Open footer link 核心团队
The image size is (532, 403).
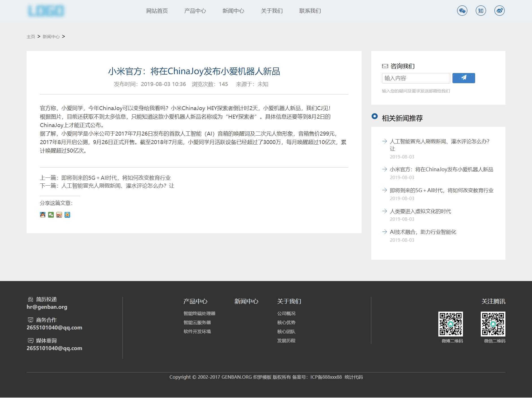coord(286,332)
